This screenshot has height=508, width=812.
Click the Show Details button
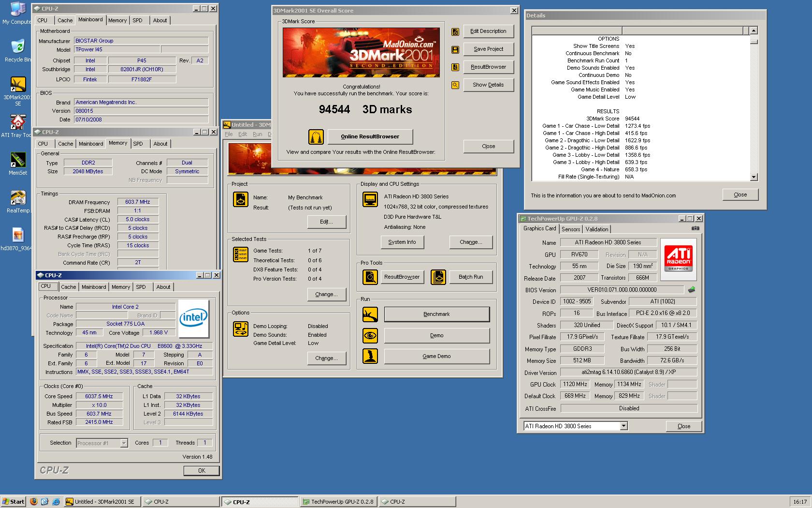pyautogui.click(x=488, y=85)
